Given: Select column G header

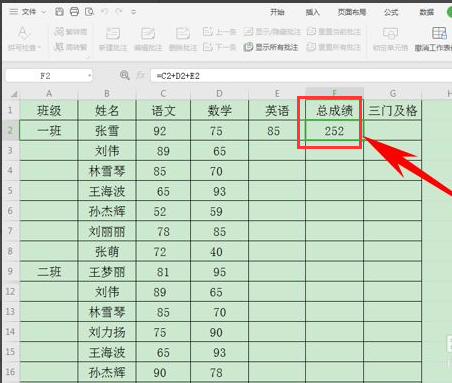Looking at the screenshot, I should 393,94.
